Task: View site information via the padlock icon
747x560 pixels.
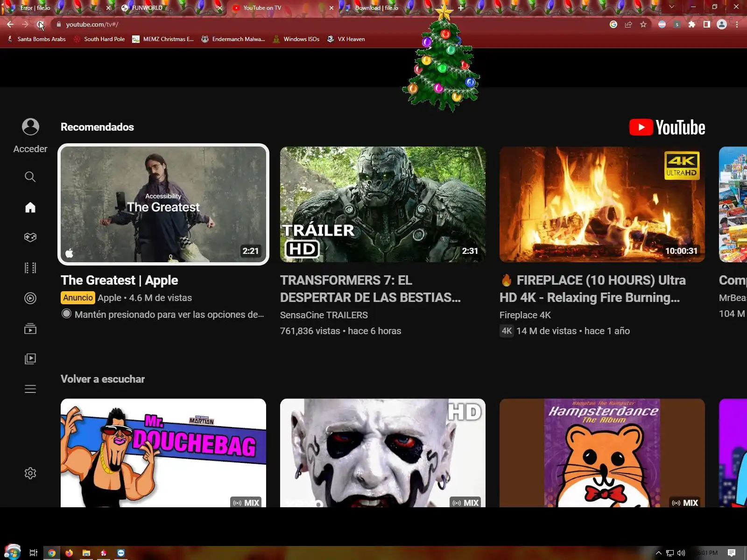Action: [x=58, y=24]
